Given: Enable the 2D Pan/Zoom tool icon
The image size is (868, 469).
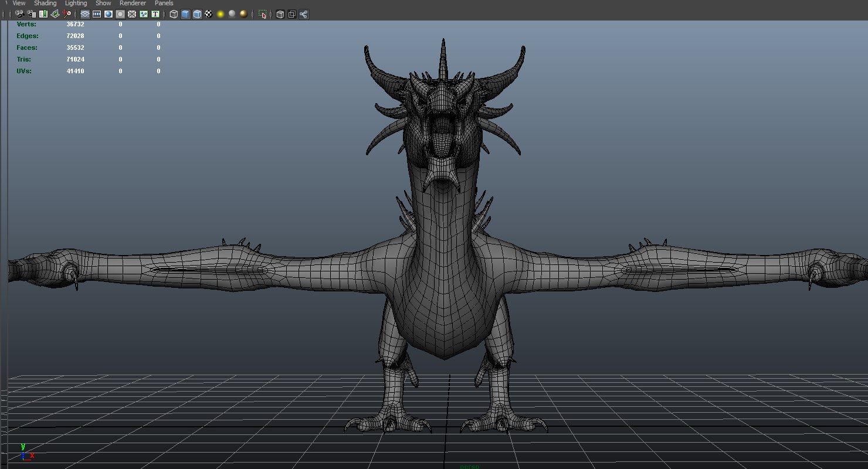Looking at the screenshot, I should pos(67,14).
